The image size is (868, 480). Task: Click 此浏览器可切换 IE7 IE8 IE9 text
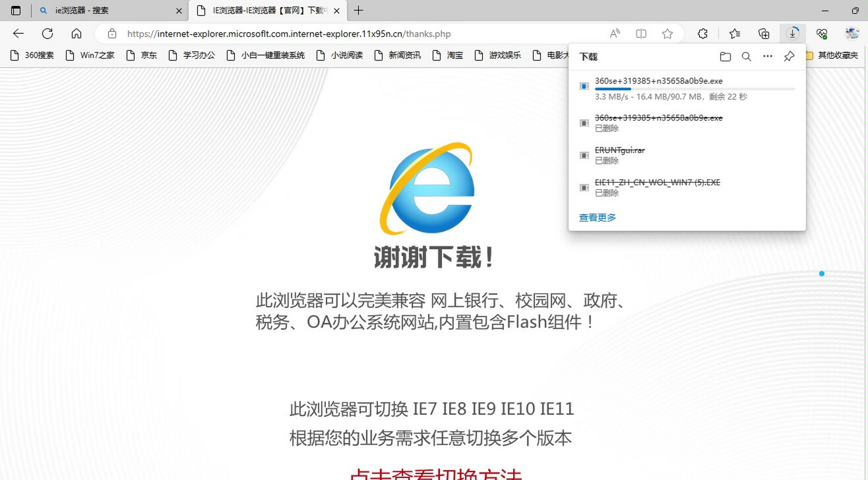[x=432, y=409]
